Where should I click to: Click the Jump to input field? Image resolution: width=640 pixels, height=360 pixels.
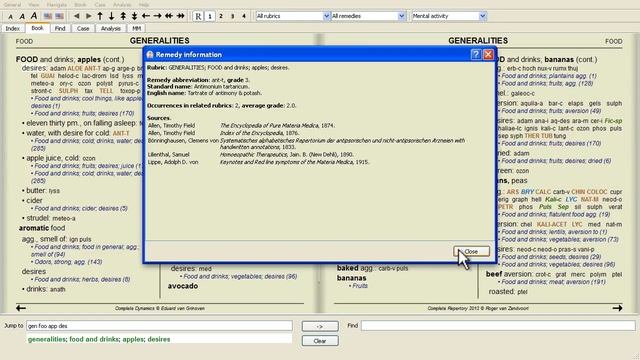point(159,326)
